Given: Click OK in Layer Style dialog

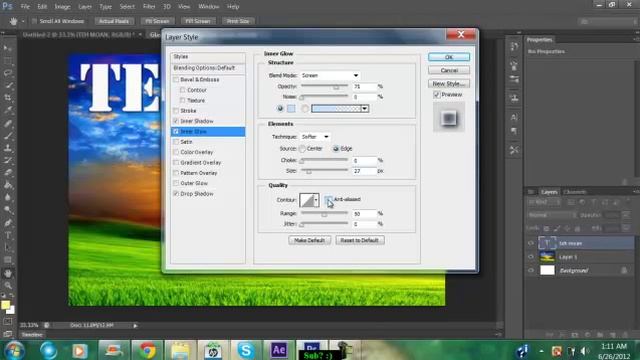Looking at the screenshot, I should tap(449, 57).
